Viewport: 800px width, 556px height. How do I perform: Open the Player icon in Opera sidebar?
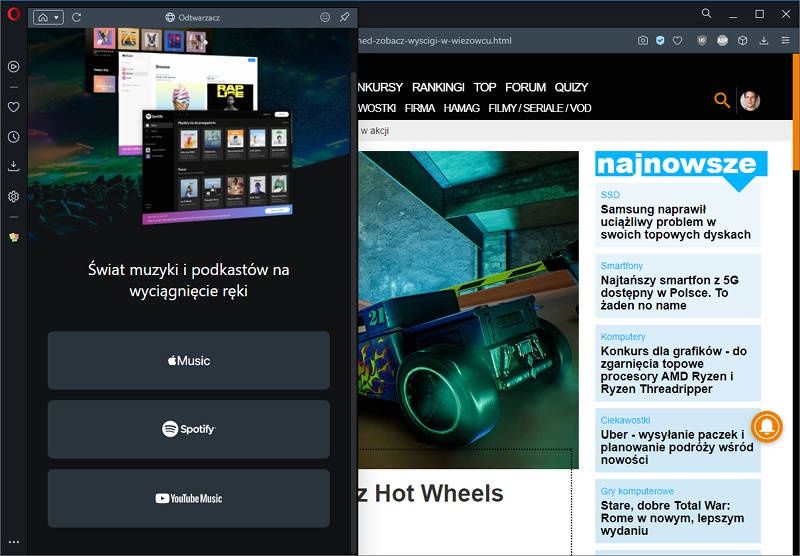point(14,66)
